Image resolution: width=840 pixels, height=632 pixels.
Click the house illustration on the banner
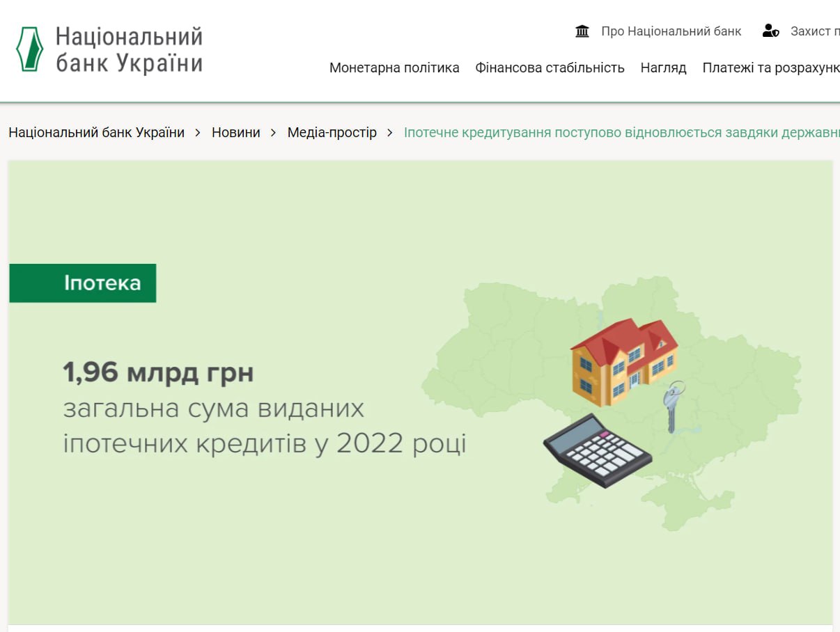pos(624,361)
